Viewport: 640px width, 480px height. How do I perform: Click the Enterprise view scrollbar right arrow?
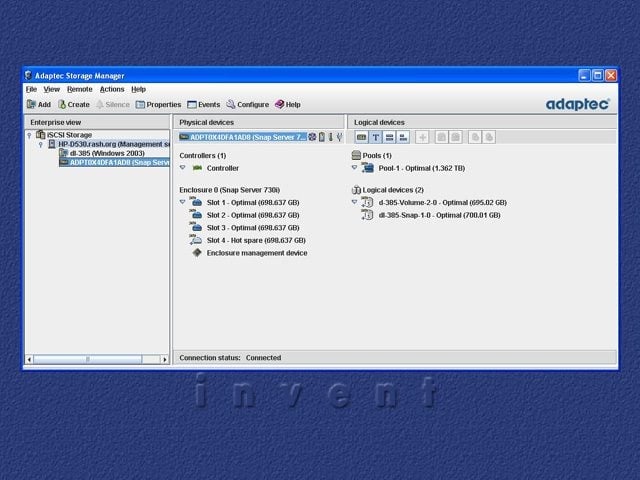165,359
